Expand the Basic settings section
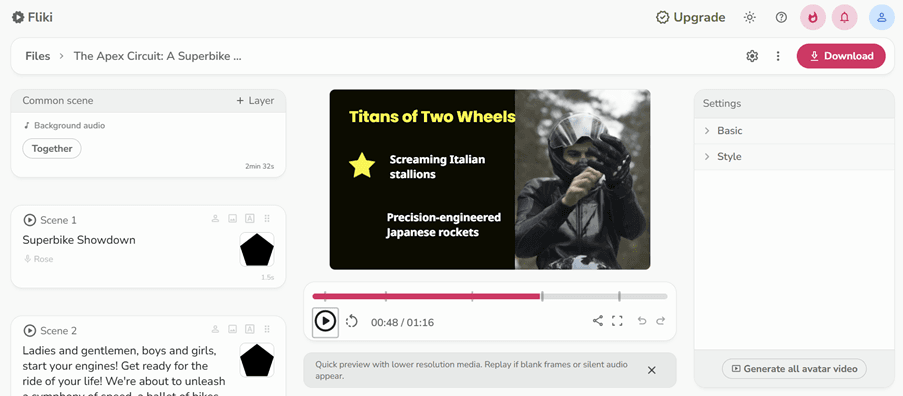This screenshot has height=396, width=903. click(794, 131)
